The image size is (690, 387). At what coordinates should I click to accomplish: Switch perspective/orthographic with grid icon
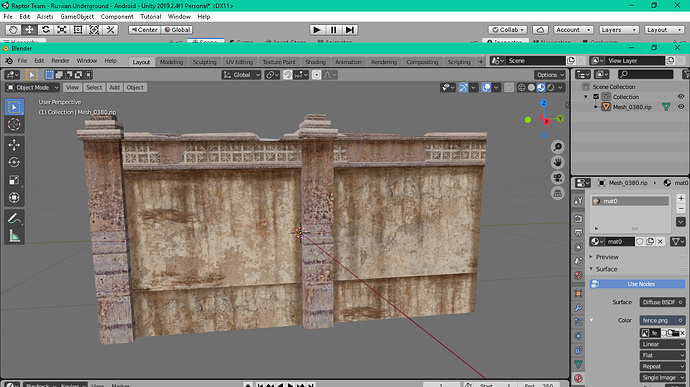tap(558, 193)
